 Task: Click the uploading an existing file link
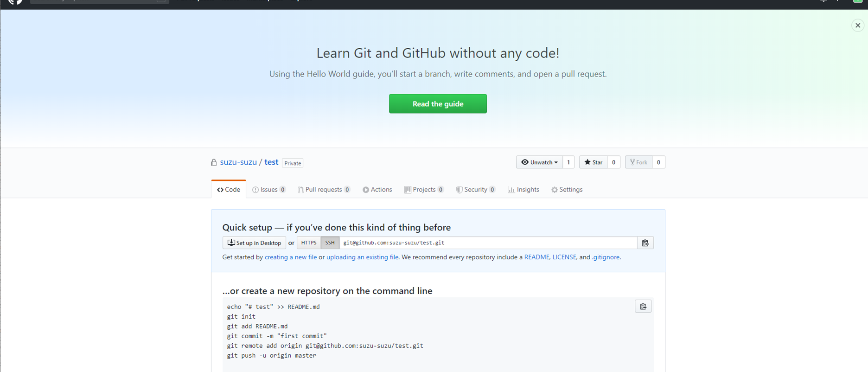(x=362, y=257)
